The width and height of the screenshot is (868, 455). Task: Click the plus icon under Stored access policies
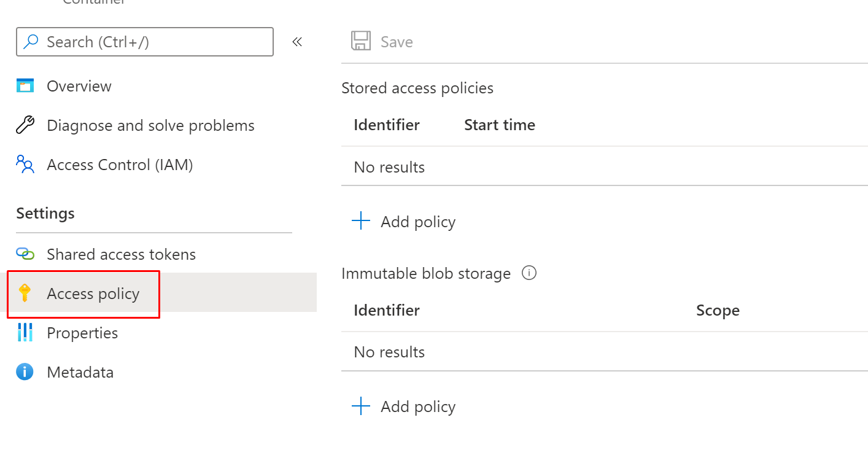361,222
